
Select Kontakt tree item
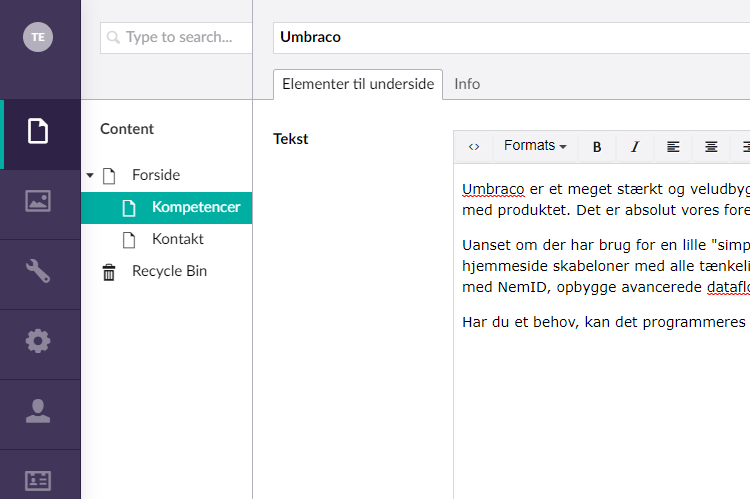(177, 239)
